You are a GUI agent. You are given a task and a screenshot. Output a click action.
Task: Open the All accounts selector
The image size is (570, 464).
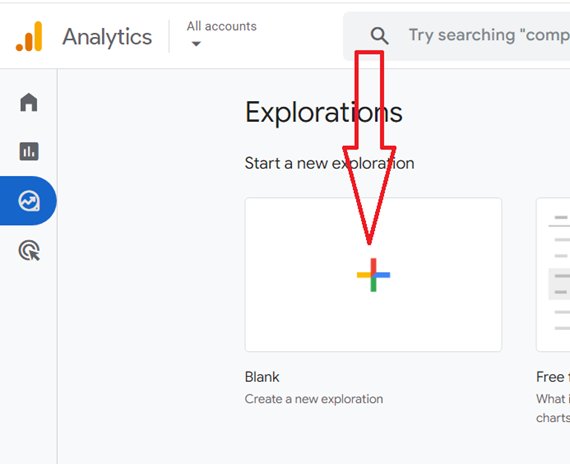221,33
